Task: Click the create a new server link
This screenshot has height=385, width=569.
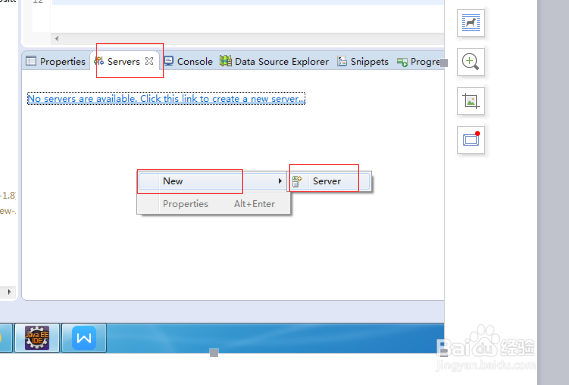Action: [166, 99]
